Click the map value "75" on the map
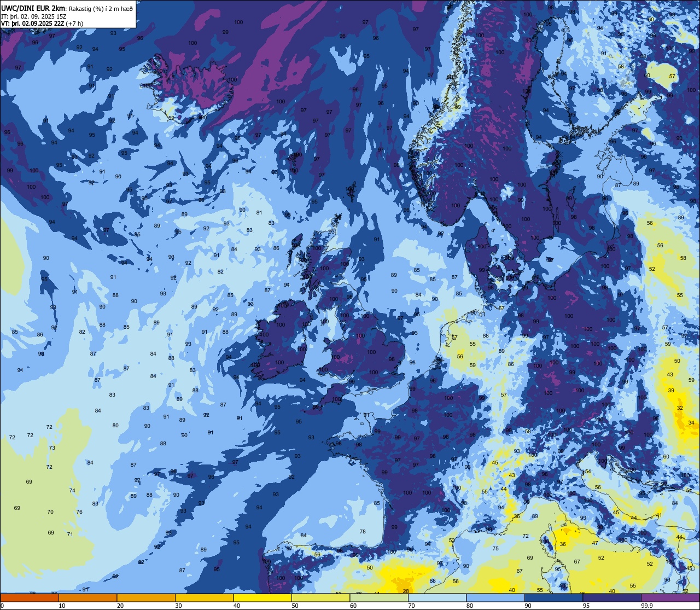Viewport: 700px width, 610px height. tap(495, 548)
